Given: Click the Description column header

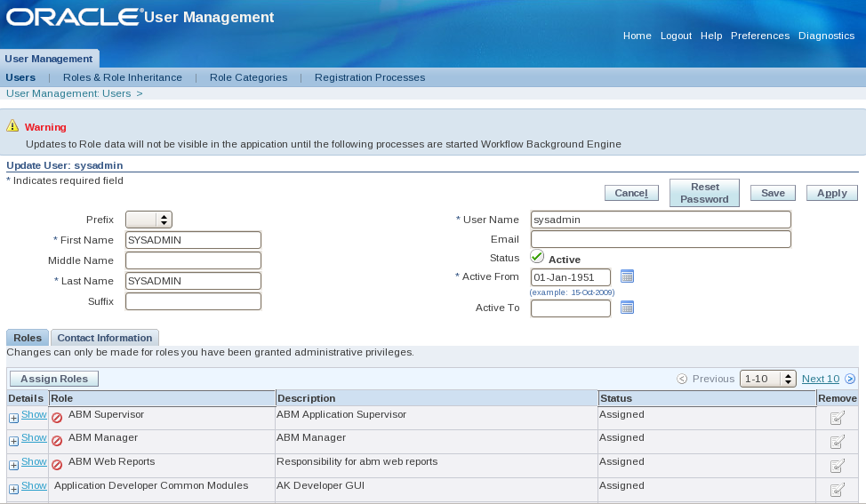Looking at the screenshot, I should click(x=437, y=398).
